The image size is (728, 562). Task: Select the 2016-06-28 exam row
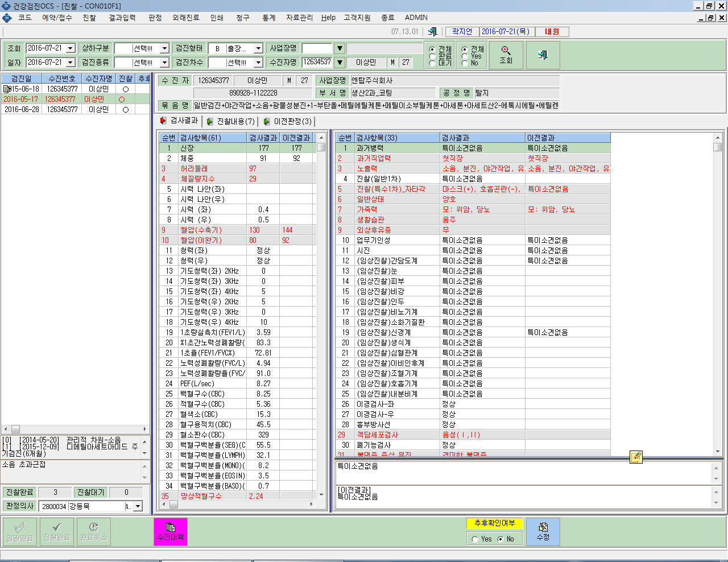(x=75, y=109)
